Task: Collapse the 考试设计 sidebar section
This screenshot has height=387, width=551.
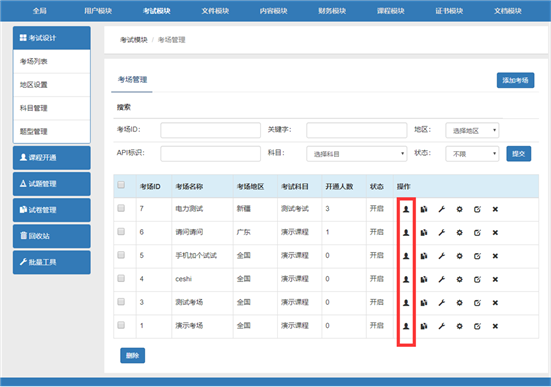Action: click(x=52, y=38)
